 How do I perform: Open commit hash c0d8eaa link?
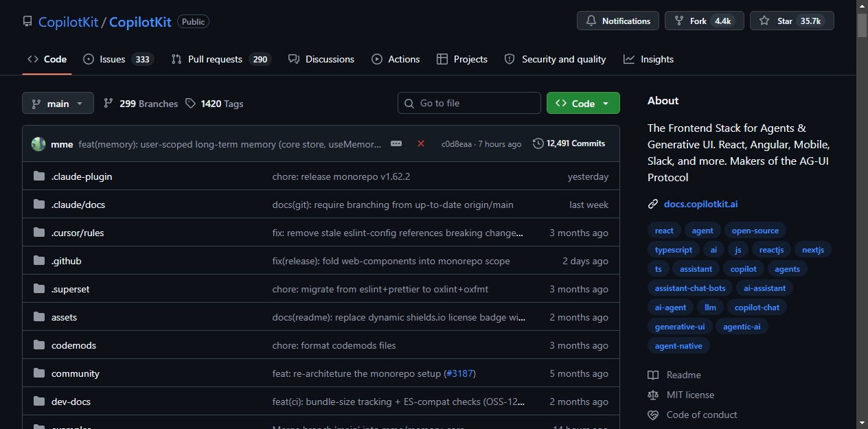457,144
